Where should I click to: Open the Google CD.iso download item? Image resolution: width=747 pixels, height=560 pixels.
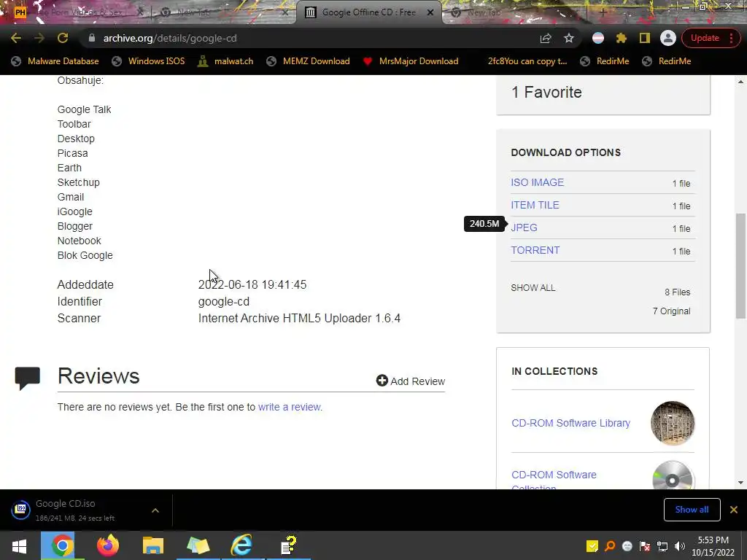click(x=76, y=510)
